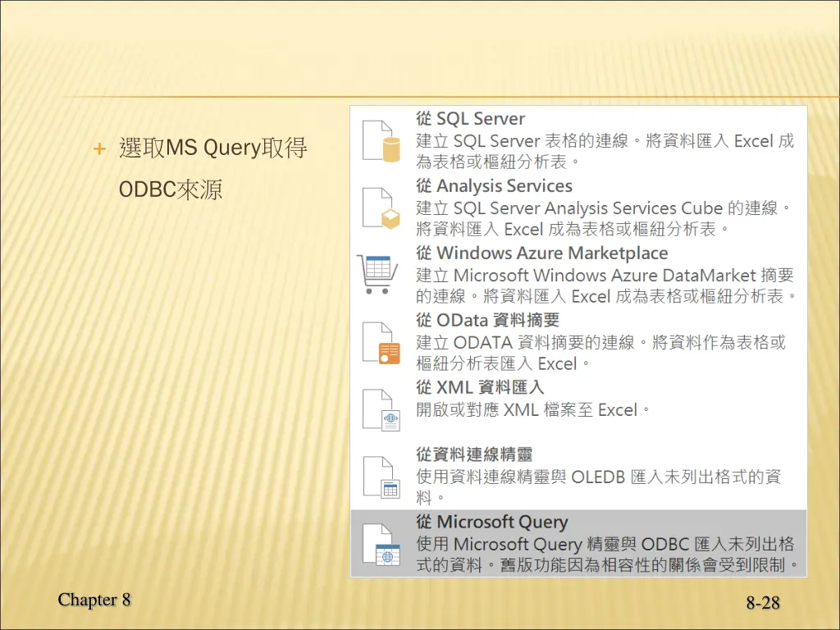Viewport: 840px width, 630px height.
Task: Click the slide text ODBC來源
Action: (171, 189)
